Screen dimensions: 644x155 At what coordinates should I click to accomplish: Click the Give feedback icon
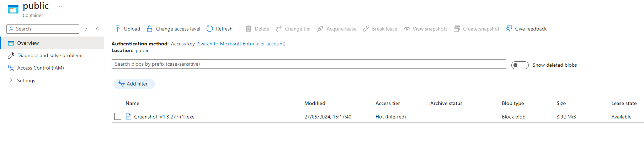pos(509,29)
